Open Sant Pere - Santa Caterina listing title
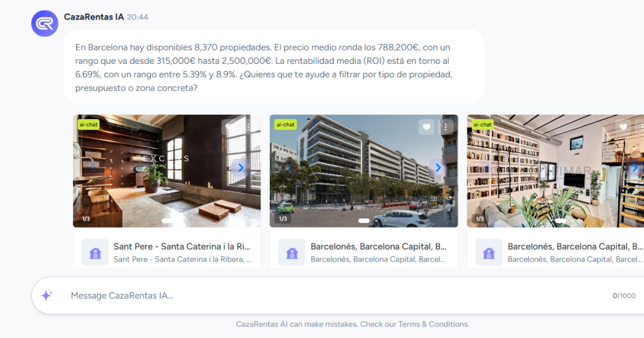The width and height of the screenshot is (644, 338). [182, 246]
